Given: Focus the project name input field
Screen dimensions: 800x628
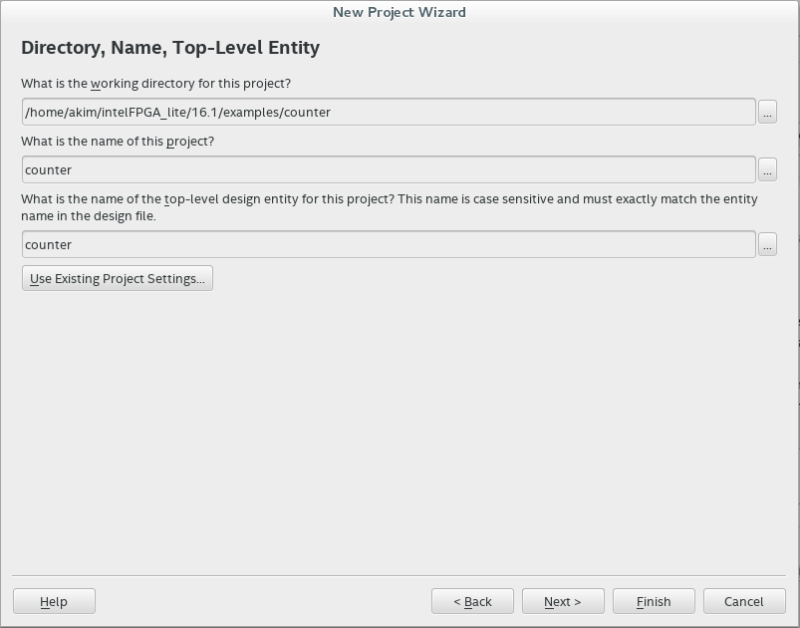Looking at the screenshot, I should point(389,169).
